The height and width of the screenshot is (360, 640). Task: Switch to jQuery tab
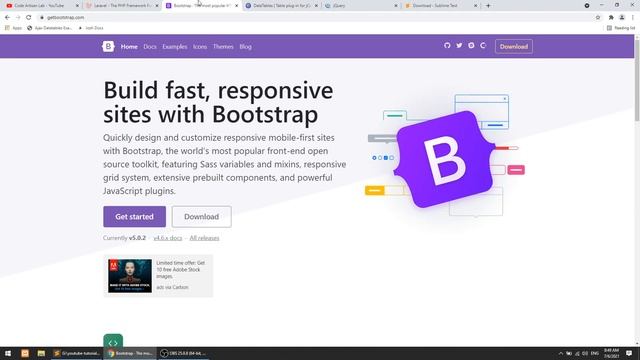click(x=361, y=6)
